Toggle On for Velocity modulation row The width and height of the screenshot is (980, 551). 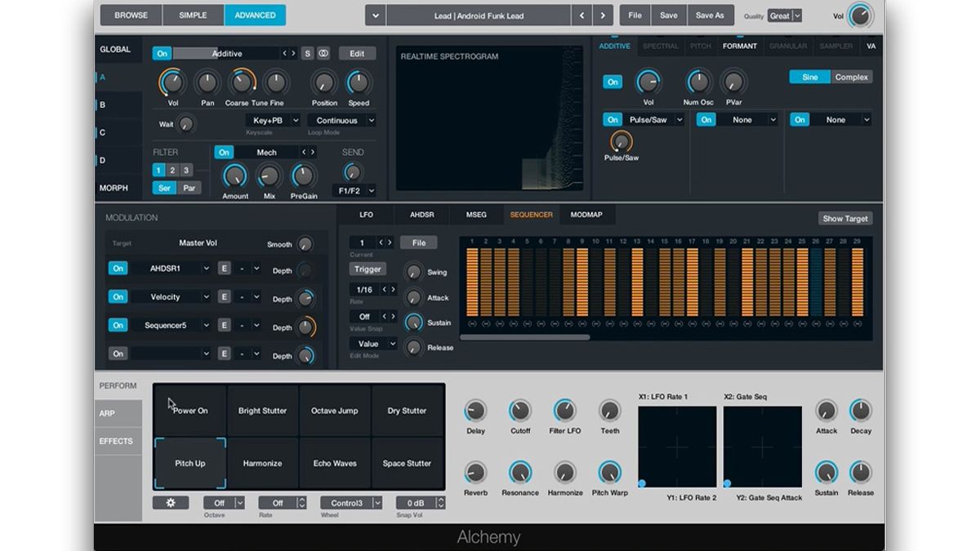click(x=118, y=297)
